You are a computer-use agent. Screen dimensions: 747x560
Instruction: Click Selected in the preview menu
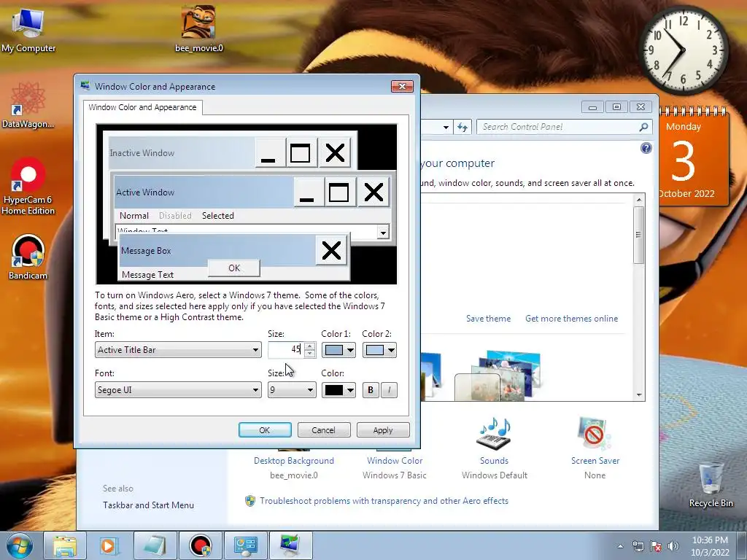click(217, 216)
